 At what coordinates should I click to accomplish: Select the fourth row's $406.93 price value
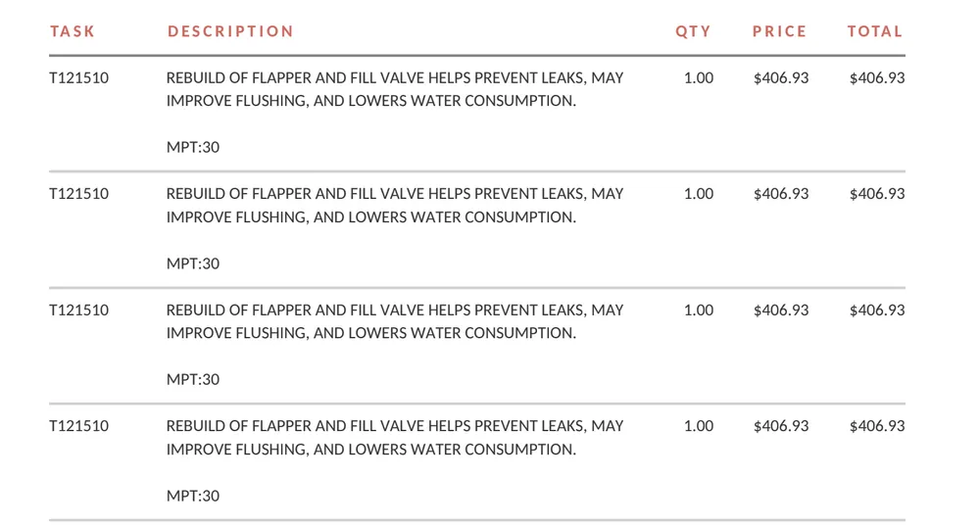(x=781, y=426)
